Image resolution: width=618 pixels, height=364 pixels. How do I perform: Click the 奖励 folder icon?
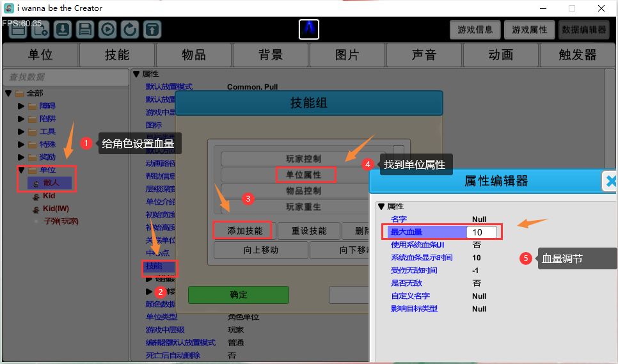click(33, 157)
